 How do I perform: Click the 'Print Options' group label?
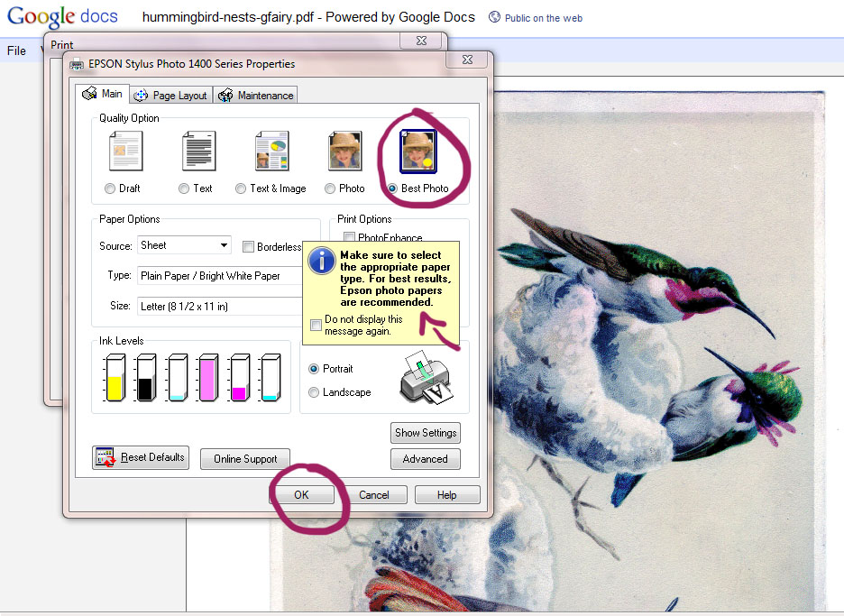pos(364,219)
